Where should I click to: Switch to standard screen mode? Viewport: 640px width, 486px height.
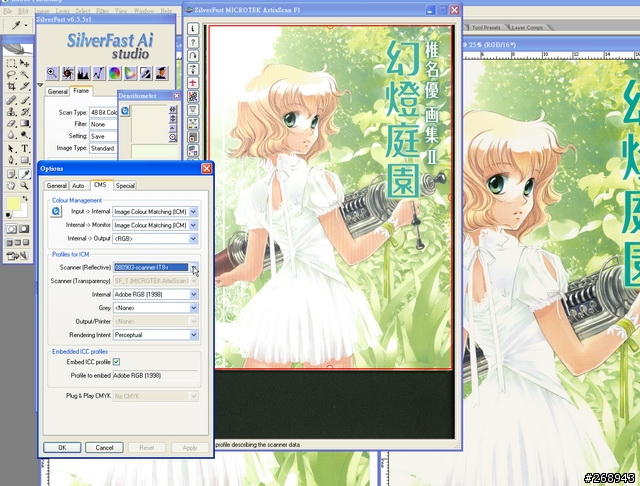9,242
